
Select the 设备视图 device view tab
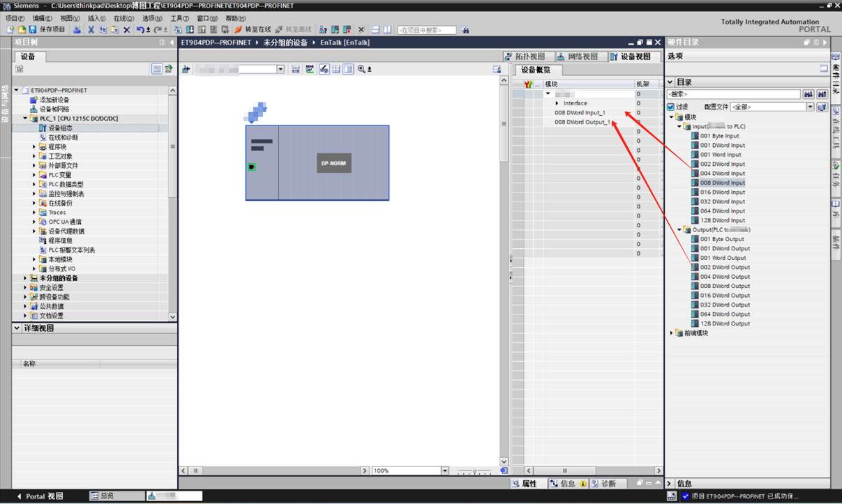[634, 56]
